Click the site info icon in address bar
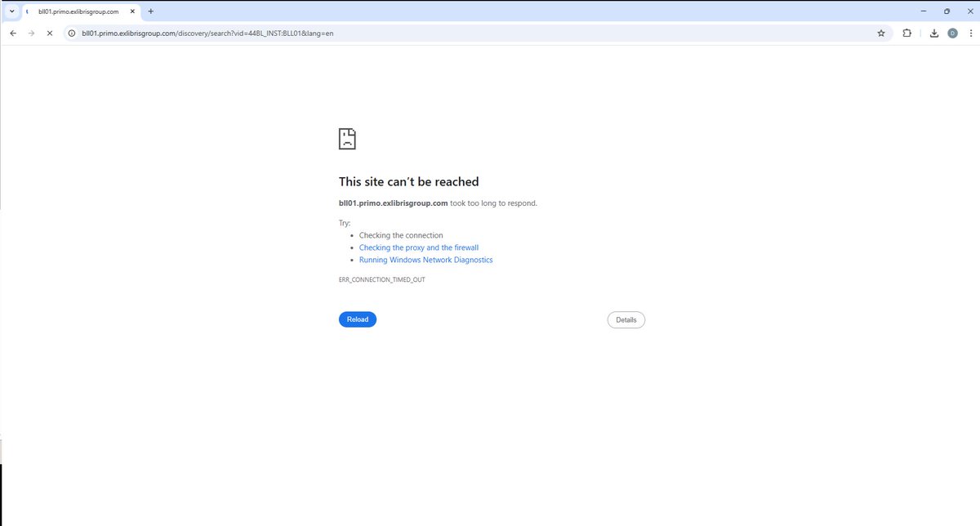Image resolution: width=980 pixels, height=526 pixels. pyautogui.click(x=72, y=33)
